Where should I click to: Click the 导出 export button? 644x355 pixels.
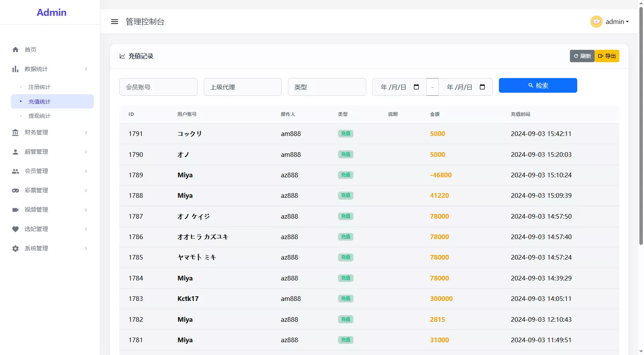[607, 56]
